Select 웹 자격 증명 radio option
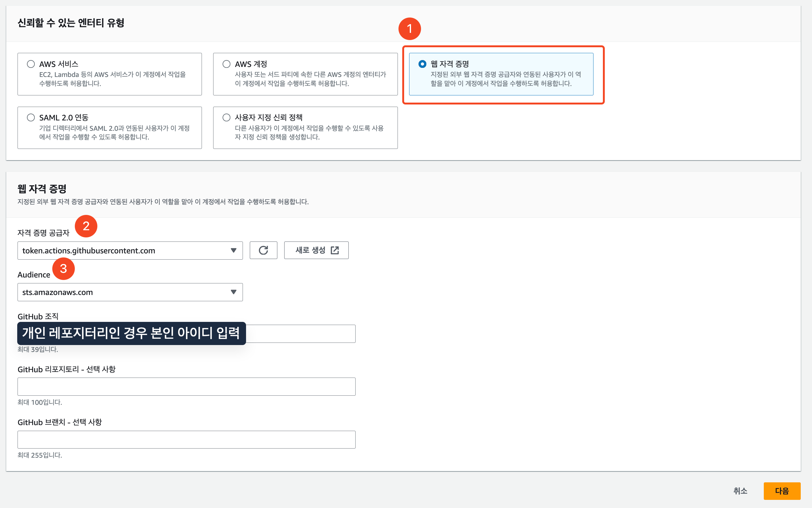This screenshot has height=508, width=812. tap(422, 64)
